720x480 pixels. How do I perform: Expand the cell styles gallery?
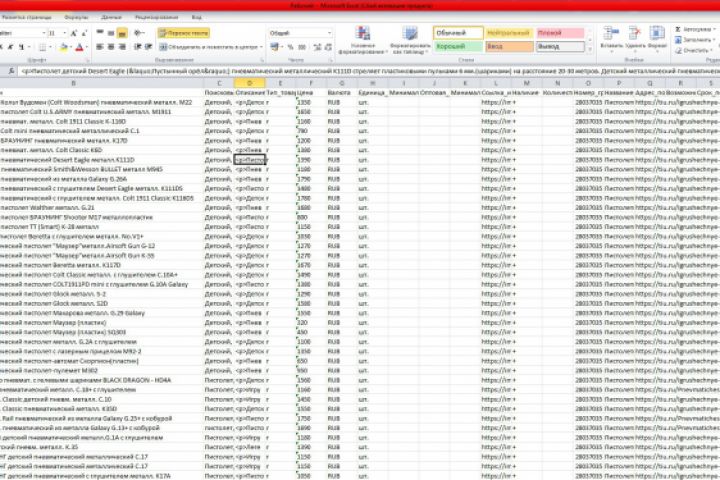590,49
